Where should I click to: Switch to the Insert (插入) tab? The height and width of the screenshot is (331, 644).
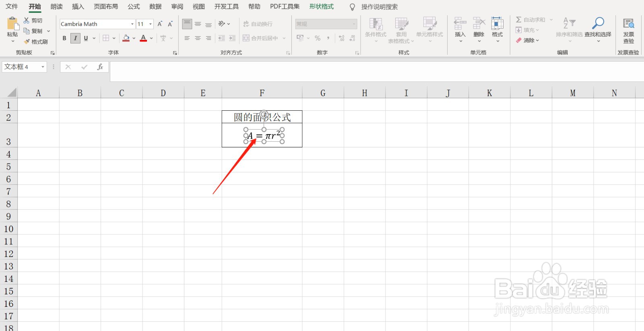pyautogui.click(x=78, y=6)
